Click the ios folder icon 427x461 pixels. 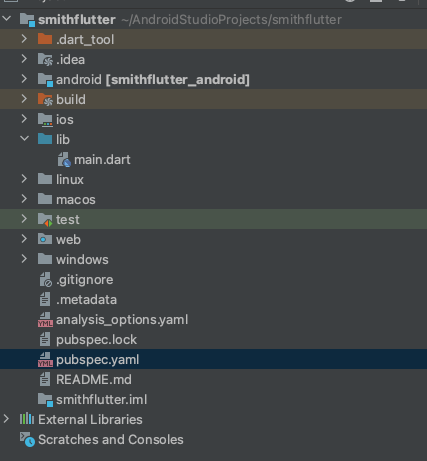pos(45,120)
